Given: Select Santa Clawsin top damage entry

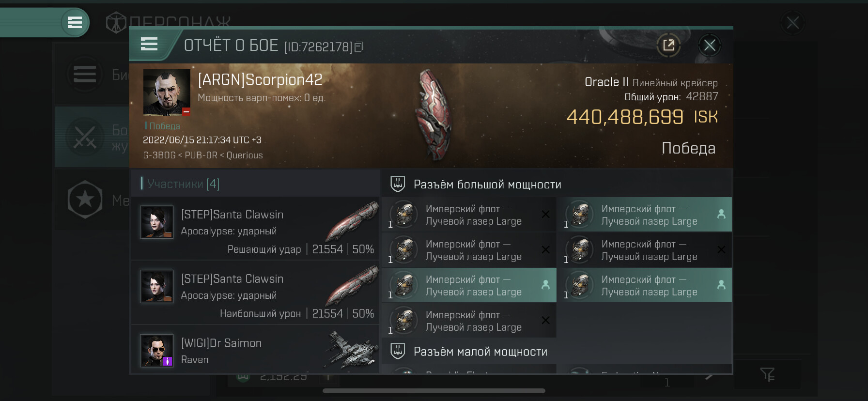Looking at the screenshot, I should point(255,293).
